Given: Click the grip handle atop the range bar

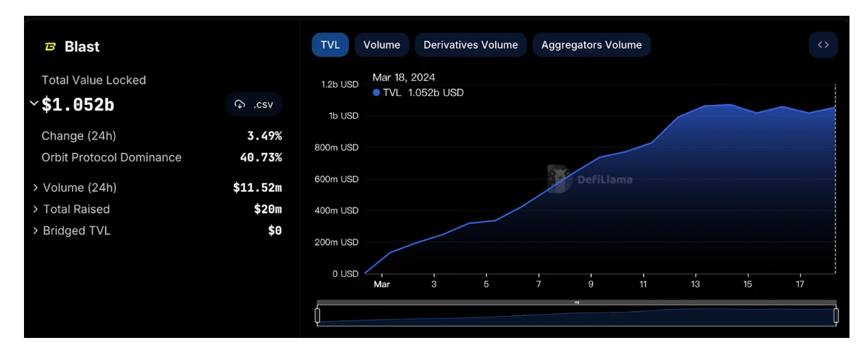Looking at the screenshot, I should 577,302.
